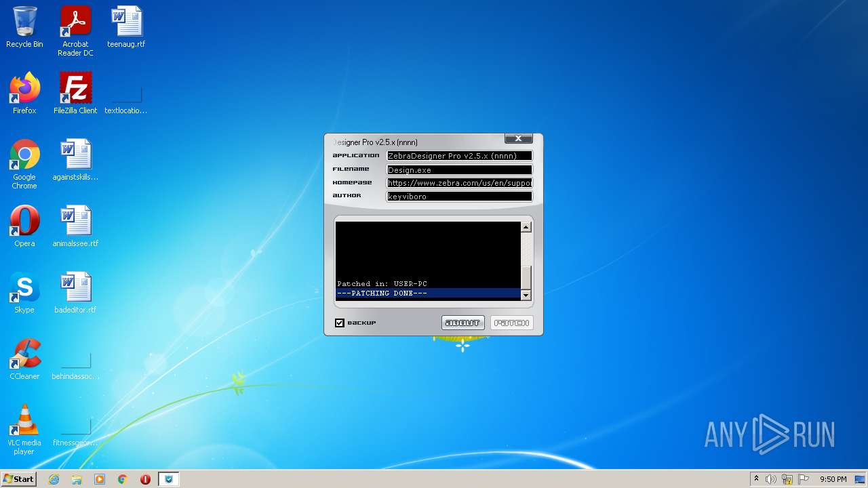The height and width of the screenshot is (488, 868).
Task: Click the Author field showing keyviboro
Action: tap(459, 197)
